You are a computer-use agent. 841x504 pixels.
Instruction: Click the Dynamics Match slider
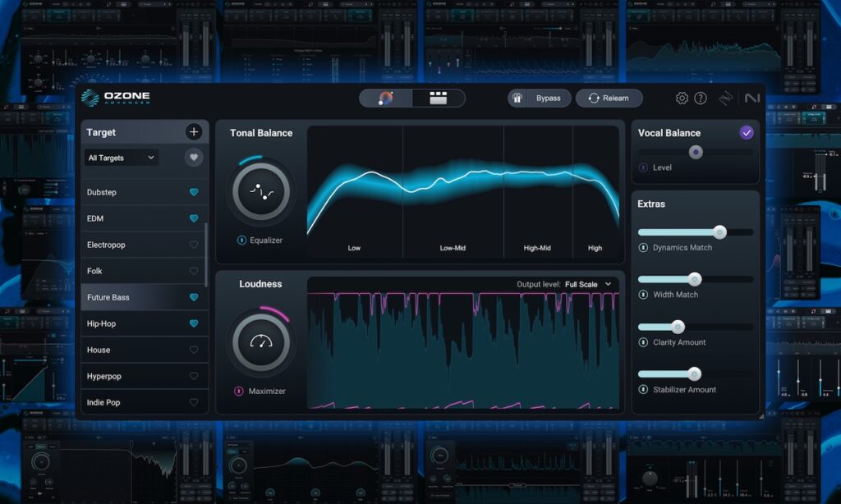click(696, 232)
